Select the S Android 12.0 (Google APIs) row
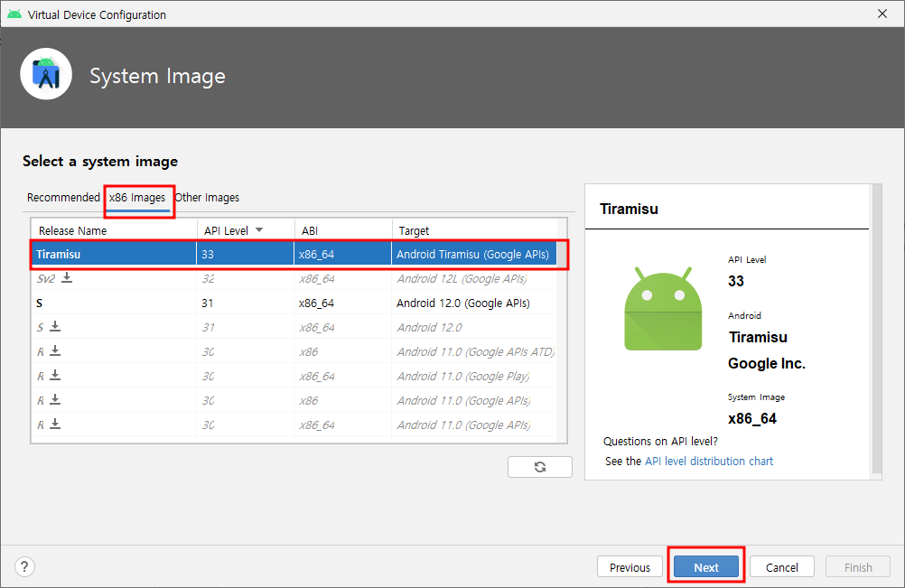 (294, 303)
